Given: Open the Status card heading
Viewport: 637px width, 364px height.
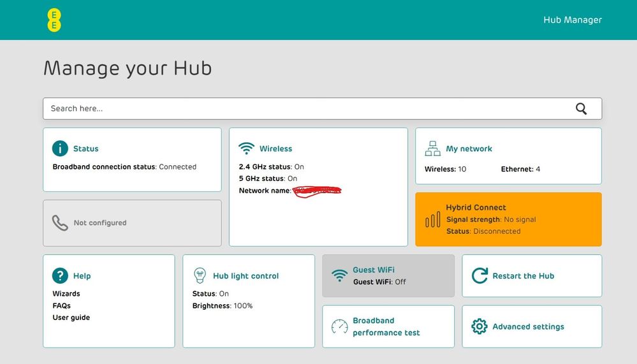Looking at the screenshot, I should 85,149.
